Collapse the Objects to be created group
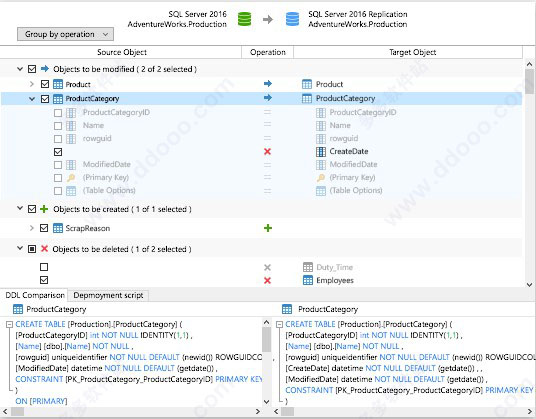The image size is (536, 419). point(20,208)
